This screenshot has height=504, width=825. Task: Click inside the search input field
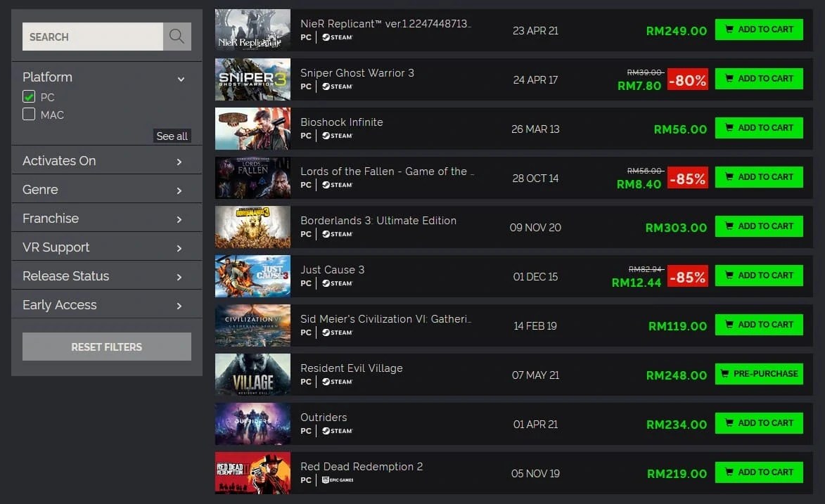91,36
